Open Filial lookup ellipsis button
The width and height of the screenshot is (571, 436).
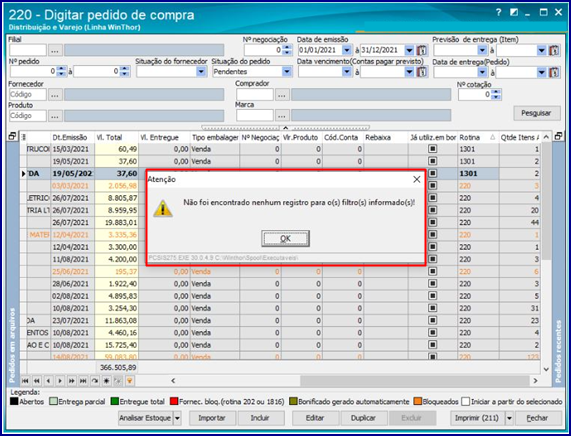click(55, 50)
